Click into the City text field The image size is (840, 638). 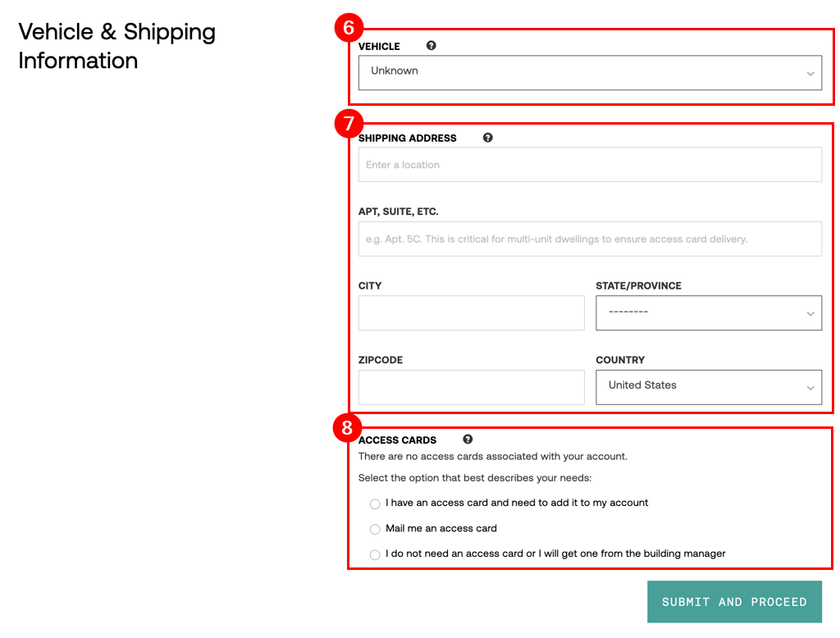click(471, 313)
